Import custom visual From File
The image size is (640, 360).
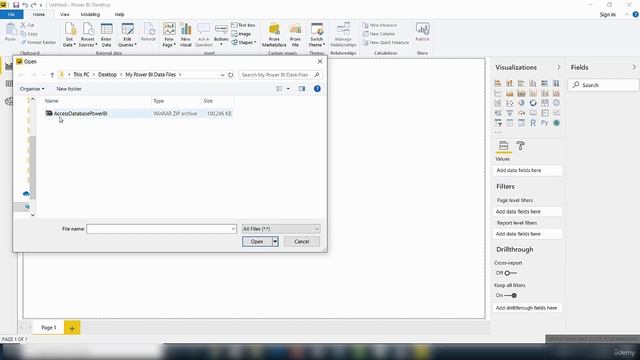[295, 34]
